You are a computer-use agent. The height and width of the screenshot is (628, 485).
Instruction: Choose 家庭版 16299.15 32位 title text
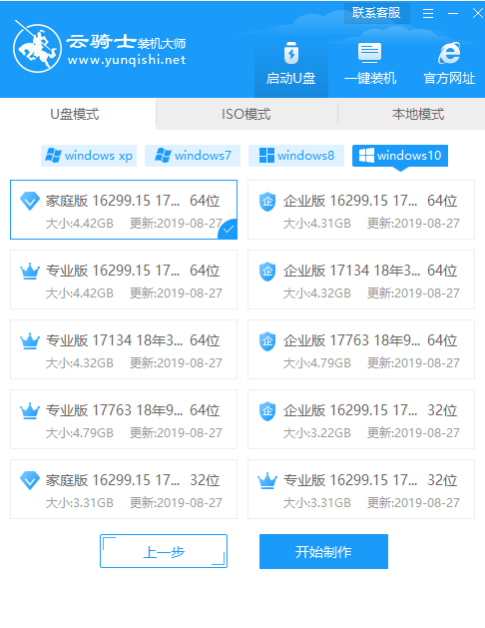pos(133,480)
